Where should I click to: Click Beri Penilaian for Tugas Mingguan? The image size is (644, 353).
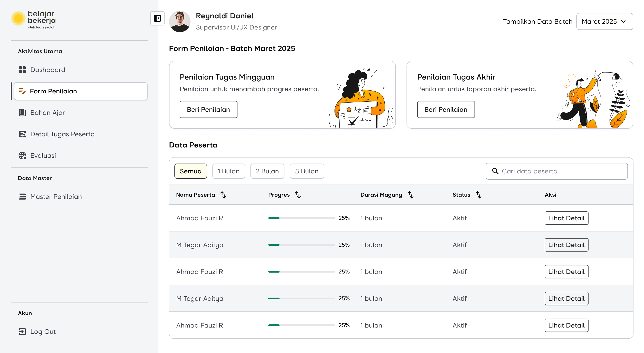208,109
